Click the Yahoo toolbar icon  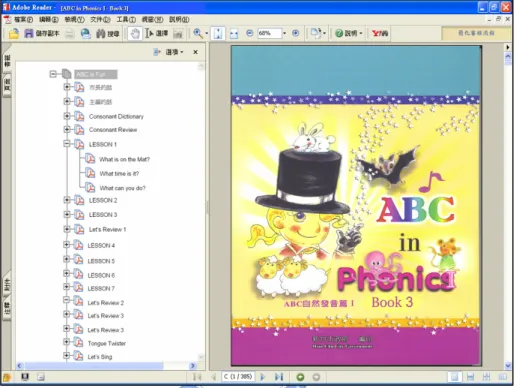380,33
